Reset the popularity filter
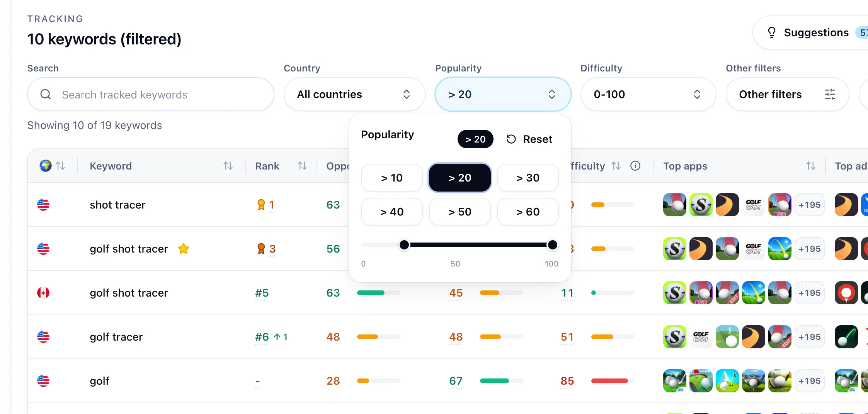Screen dimensions: 868x414 pos(529,139)
